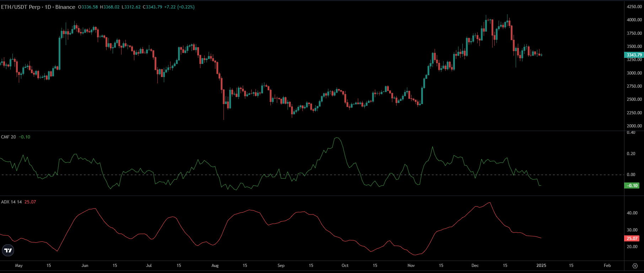Click the Aug label on time axis
Image resolution: width=644 pixels, height=273 pixels.
(215, 266)
